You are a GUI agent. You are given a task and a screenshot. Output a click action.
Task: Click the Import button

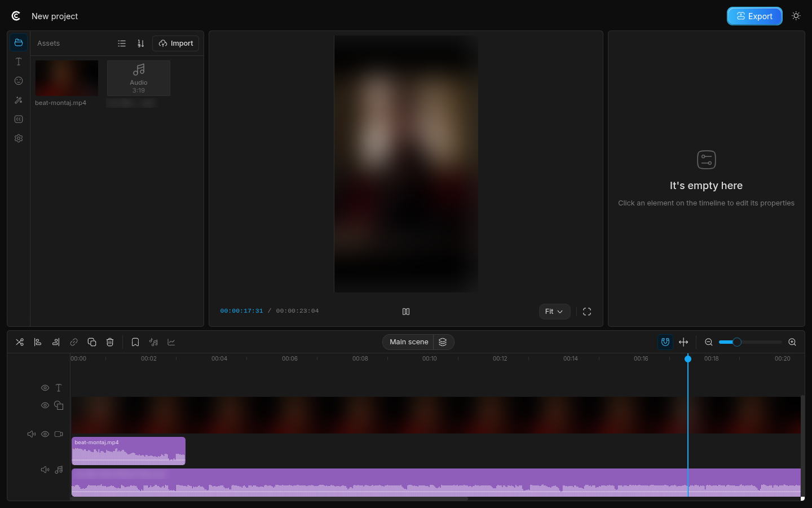176,43
